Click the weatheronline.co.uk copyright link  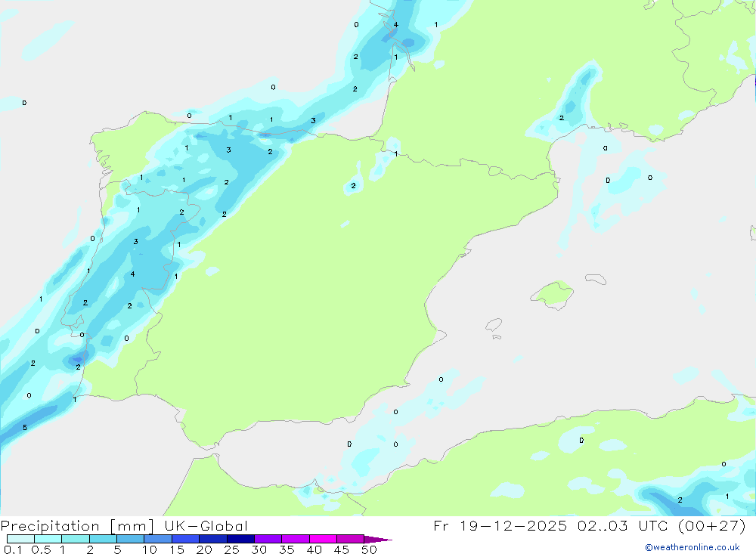pyautogui.click(x=692, y=547)
